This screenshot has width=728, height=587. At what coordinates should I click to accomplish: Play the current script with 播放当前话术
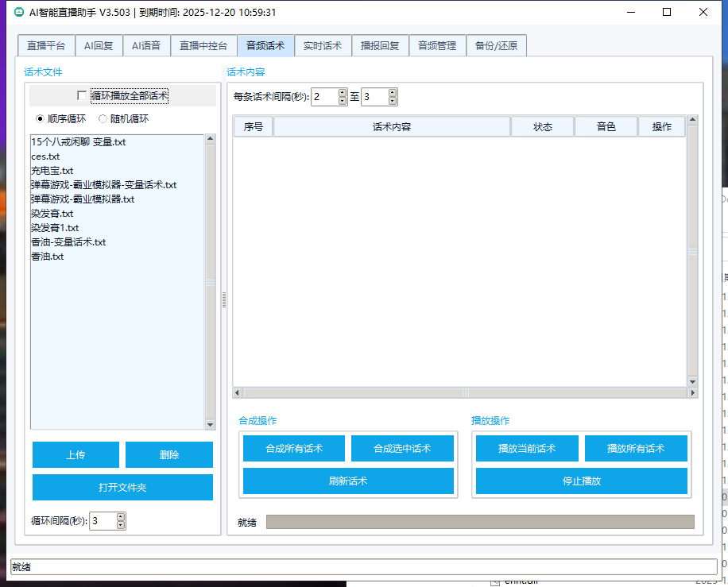point(527,449)
